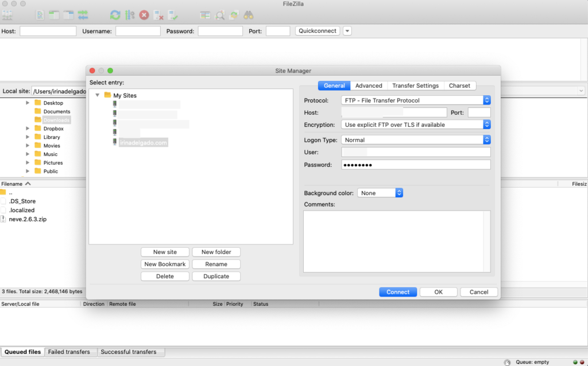The height and width of the screenshot is (366, 588).
Task: Open the Quickconnect history dropdown arrow
Action: 347,31
